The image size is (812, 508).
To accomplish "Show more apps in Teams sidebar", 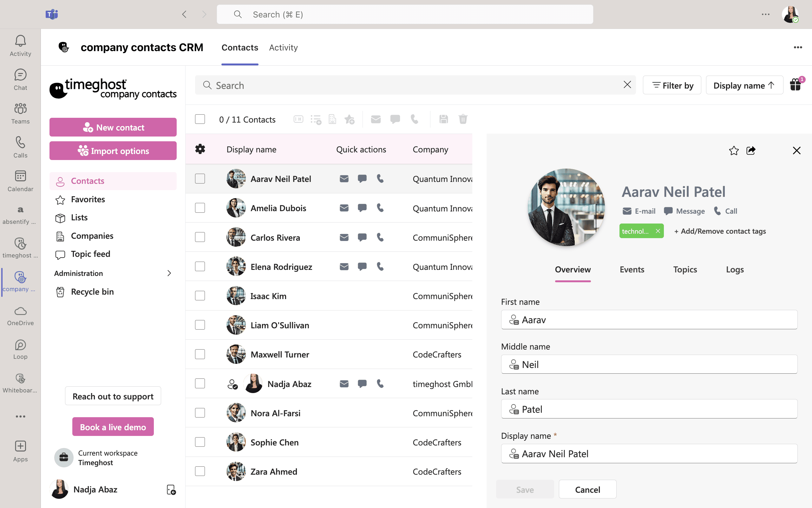I will tap(20, 416).
